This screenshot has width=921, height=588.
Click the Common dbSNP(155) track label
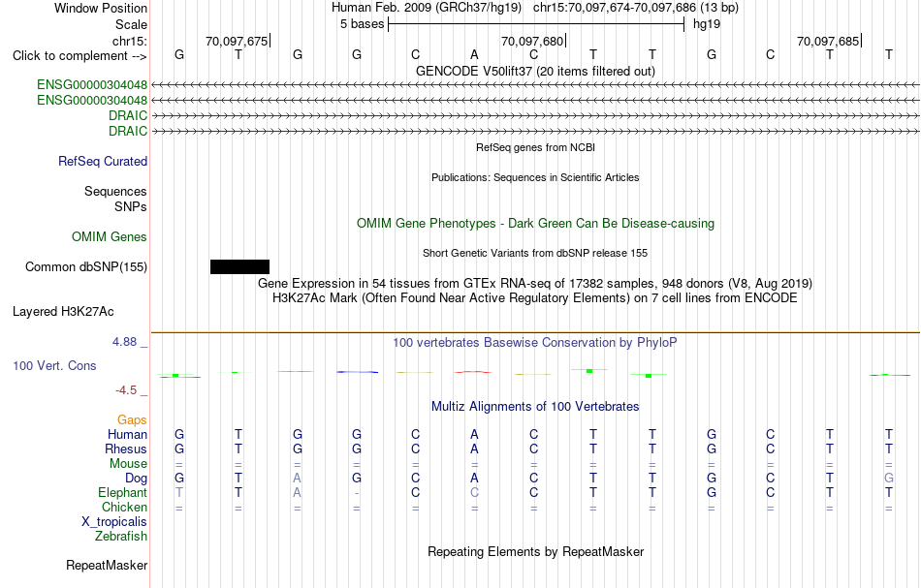[85, 267]
